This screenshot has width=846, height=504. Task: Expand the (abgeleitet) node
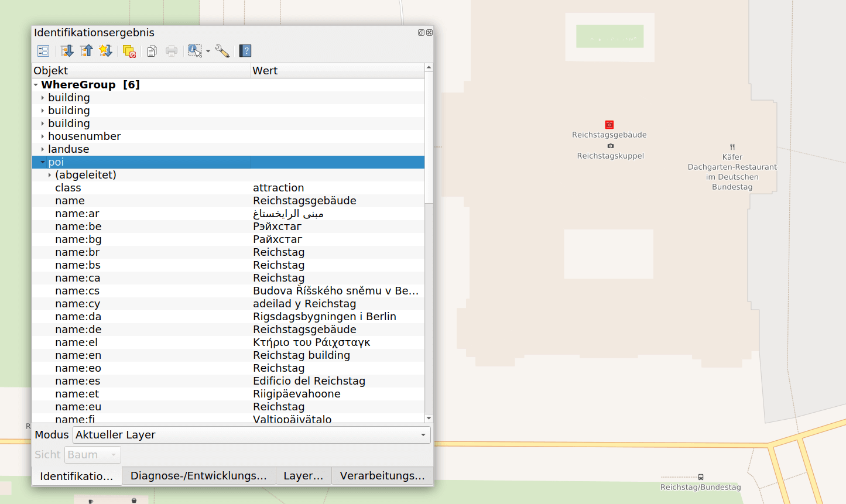[x=50, y=175]
